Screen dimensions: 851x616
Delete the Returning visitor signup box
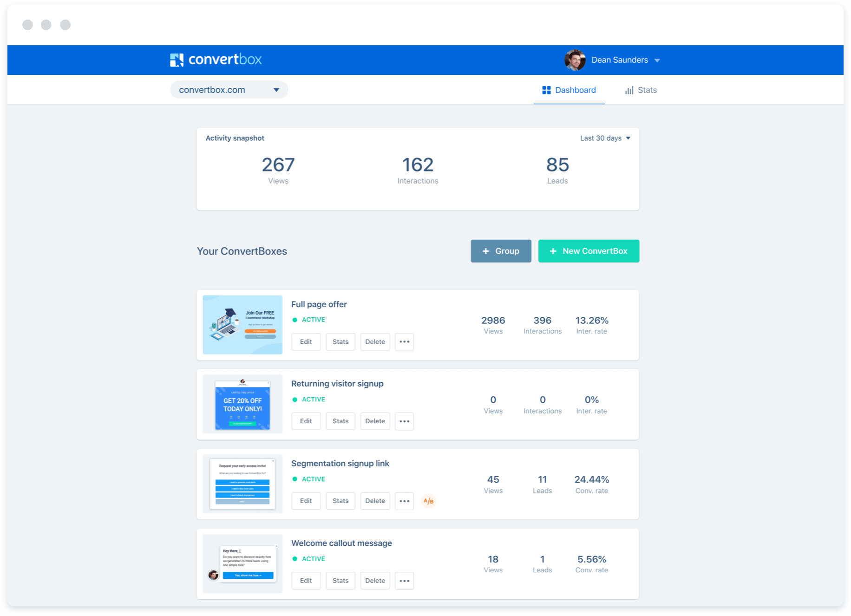click(375, 421)
